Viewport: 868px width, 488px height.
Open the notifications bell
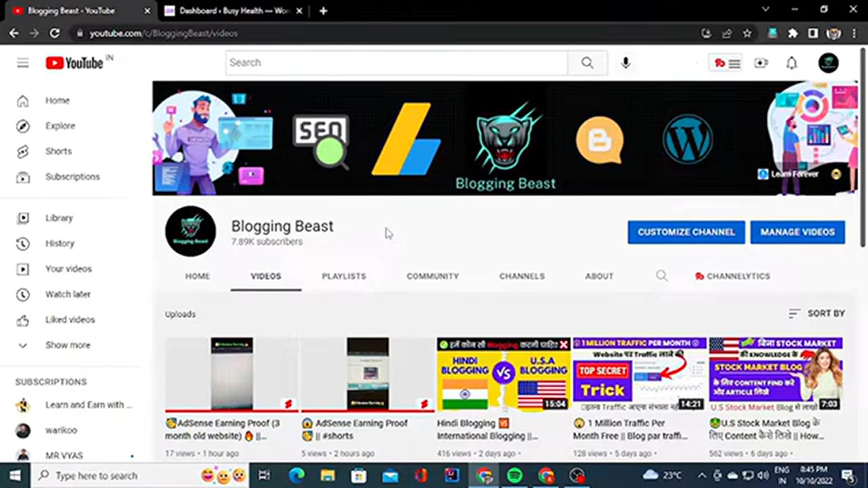click(x=792, y=63)
